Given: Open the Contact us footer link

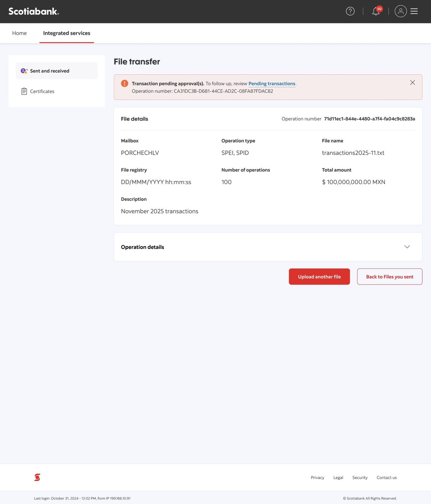Looking at the screenshot, I should [x=387, y=477].
